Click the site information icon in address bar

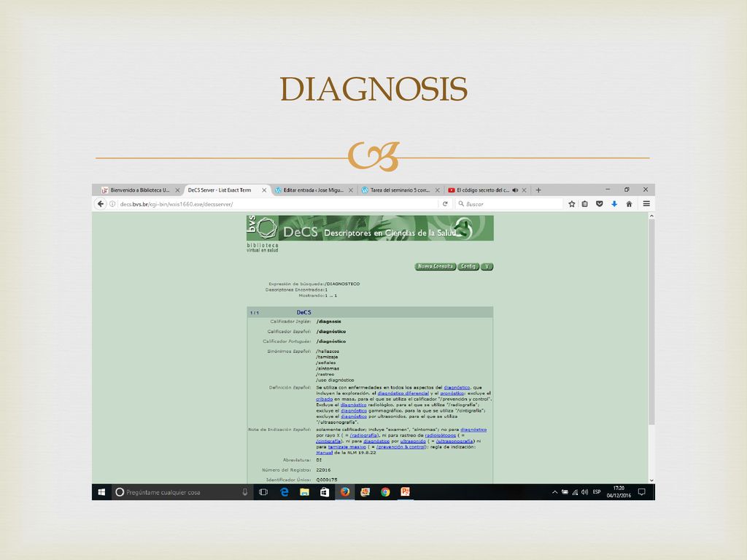click(x=113, y=204)
